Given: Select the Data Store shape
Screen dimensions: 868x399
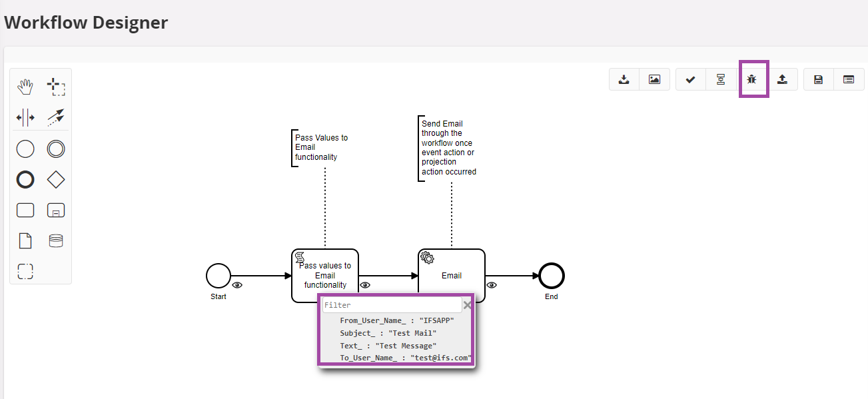Looking at the screenshot, I should point(56,240).
